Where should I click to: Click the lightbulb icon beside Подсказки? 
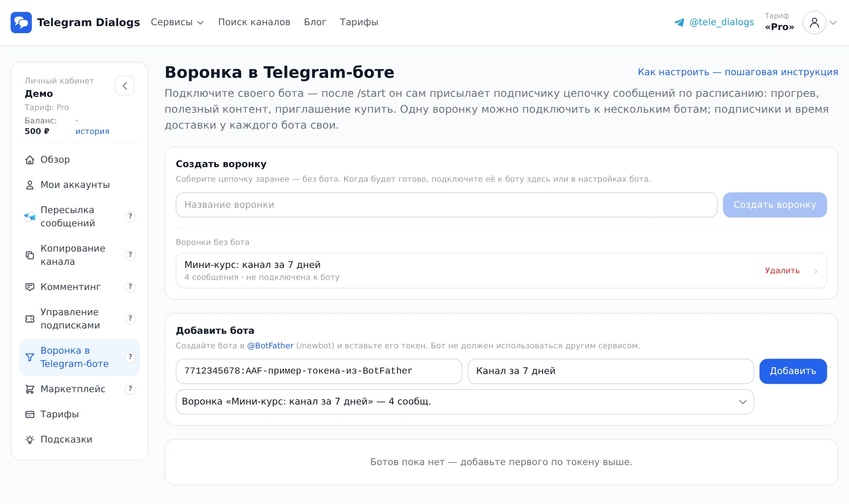tap(30, 439)
